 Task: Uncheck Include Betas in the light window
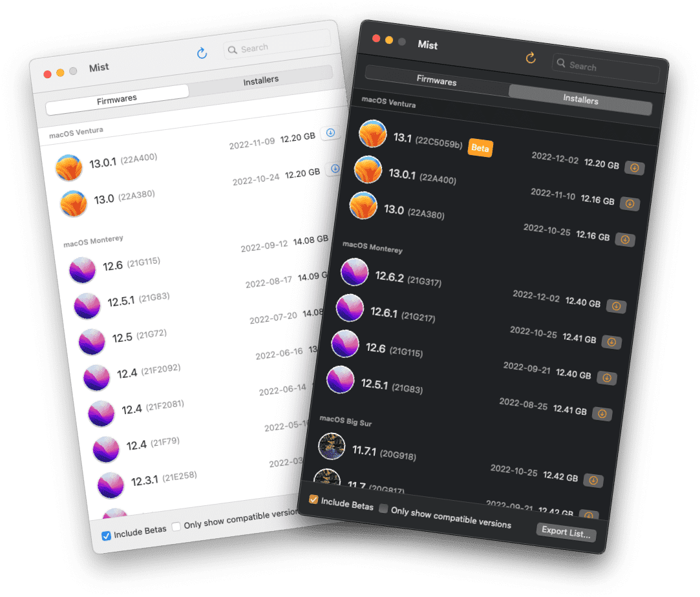pyautogui.click(x=106, y=536)
